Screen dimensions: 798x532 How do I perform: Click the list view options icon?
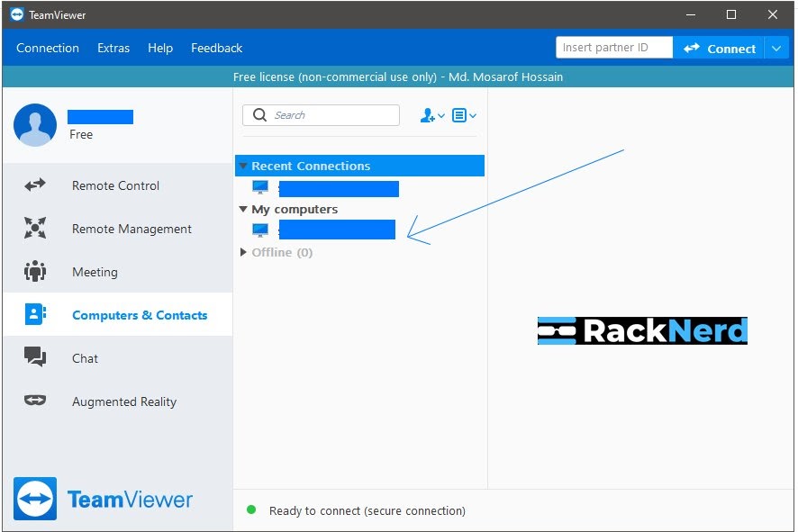click(x=459, y=115)
